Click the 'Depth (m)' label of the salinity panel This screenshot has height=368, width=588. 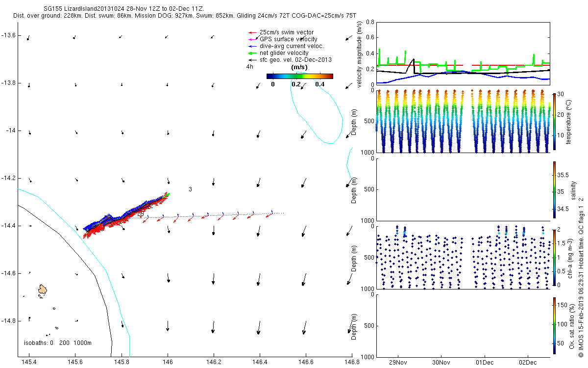354,189
